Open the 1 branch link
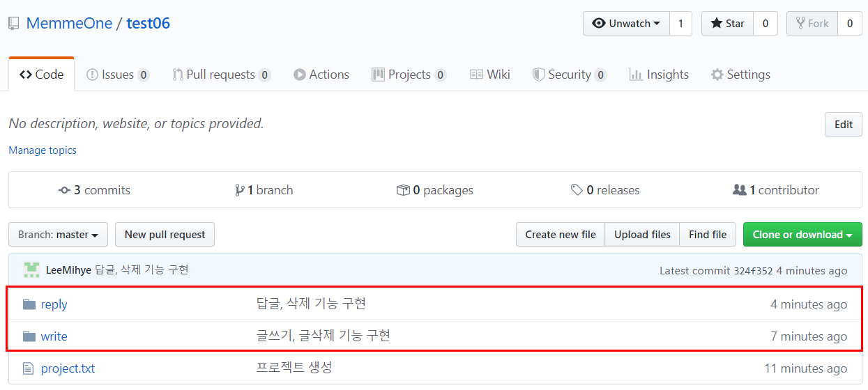 pos(264,190)
